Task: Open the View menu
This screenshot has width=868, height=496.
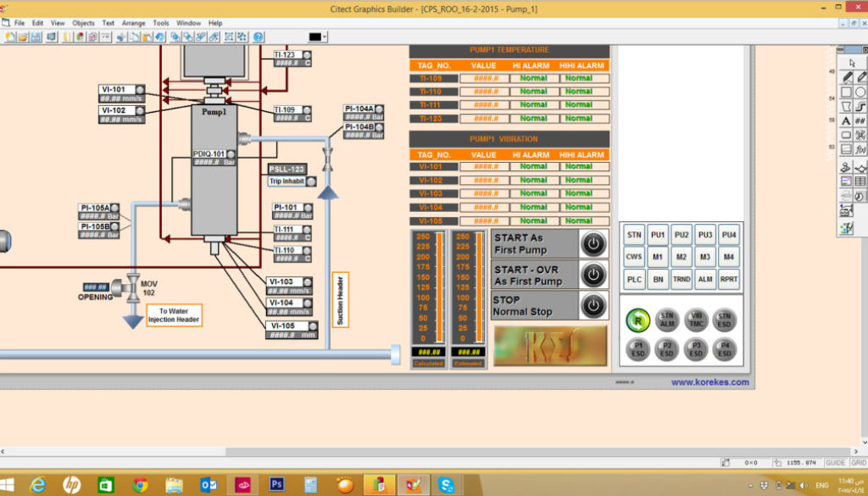Action: (58, 23)
